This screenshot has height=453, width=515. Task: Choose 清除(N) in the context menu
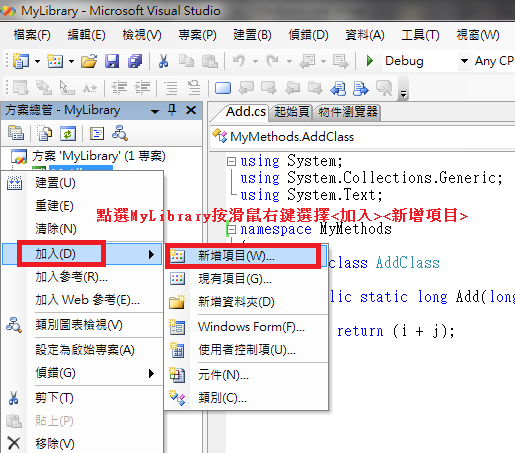click(82, 229)
